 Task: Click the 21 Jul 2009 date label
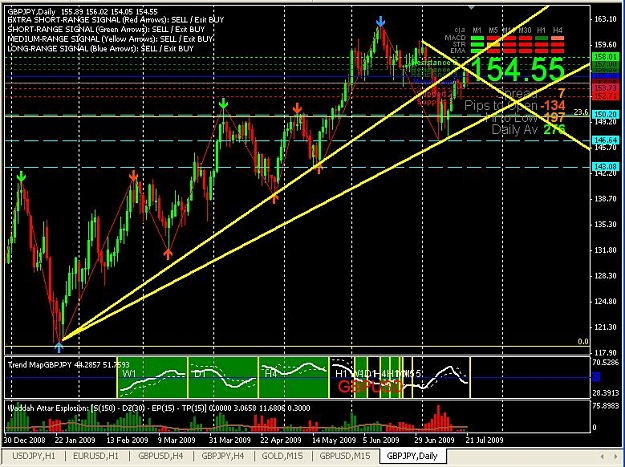point(485,440)
